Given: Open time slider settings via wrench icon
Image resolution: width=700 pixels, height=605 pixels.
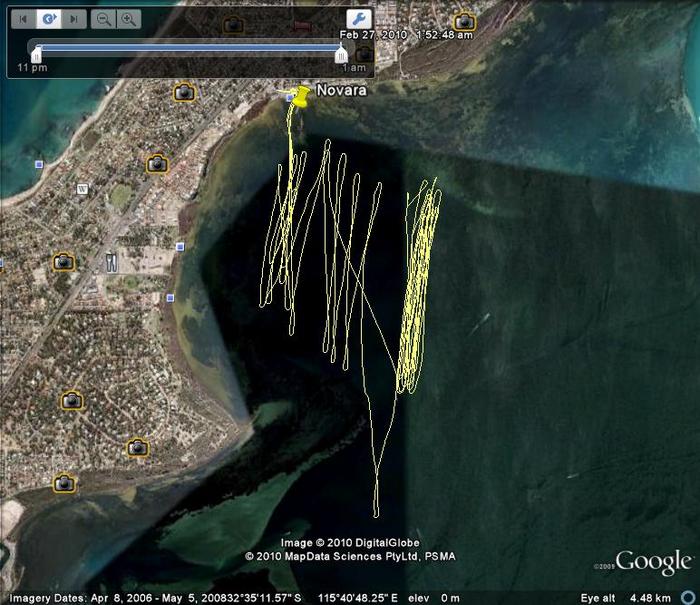Looking at the screenshot, I should [x=358, y=19].
